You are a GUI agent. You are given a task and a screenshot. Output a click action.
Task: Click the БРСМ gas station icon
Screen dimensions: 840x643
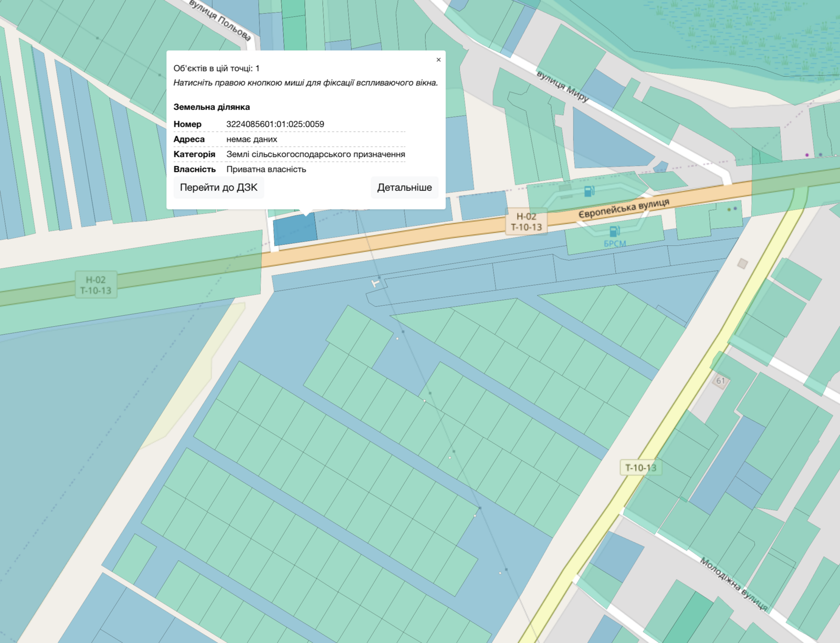point(614,231)
